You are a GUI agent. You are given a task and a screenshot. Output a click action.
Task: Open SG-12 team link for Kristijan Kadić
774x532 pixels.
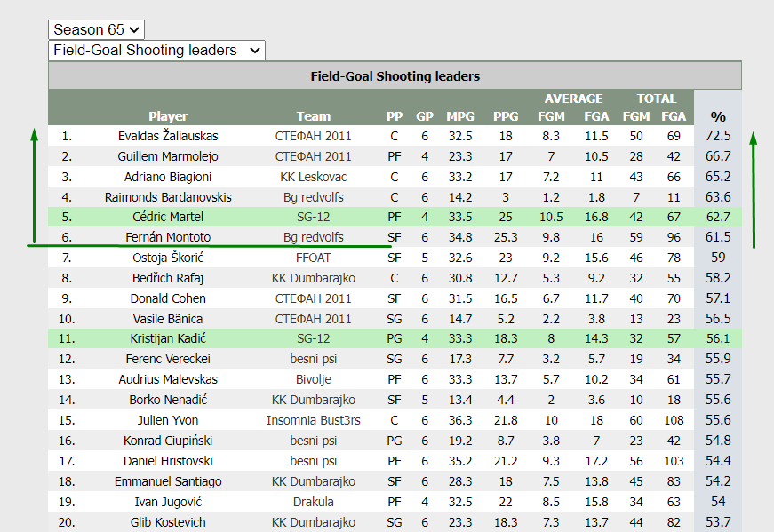(x=314, y=338)
